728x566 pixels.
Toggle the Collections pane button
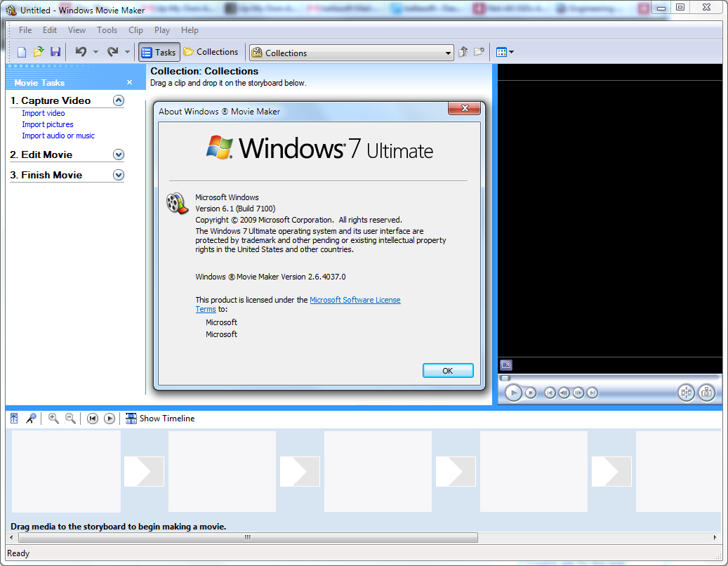(x=211, y=52)
